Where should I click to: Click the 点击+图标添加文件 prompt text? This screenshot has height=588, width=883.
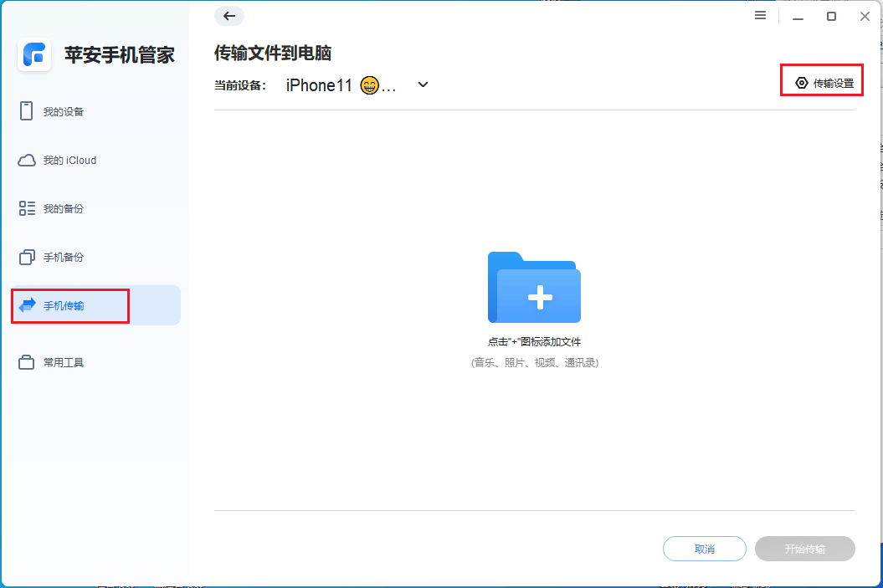[x=534, y=341]
